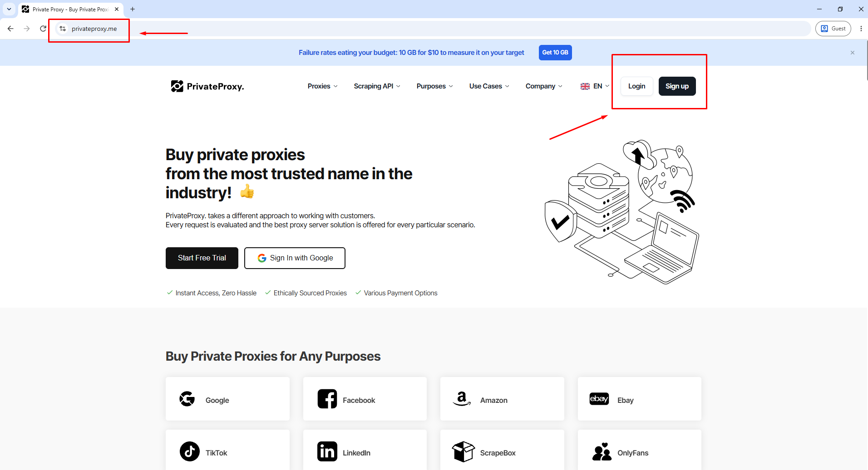Open site information icon in address bar
Screen dimensions: 868x470
tap(63, 29)
